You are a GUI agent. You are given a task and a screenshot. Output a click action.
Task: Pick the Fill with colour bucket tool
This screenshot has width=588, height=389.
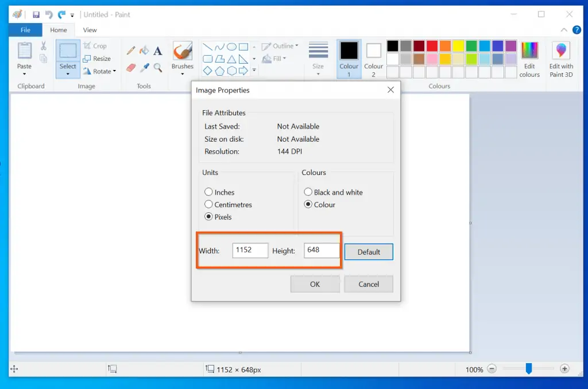[x=144, y=50]
